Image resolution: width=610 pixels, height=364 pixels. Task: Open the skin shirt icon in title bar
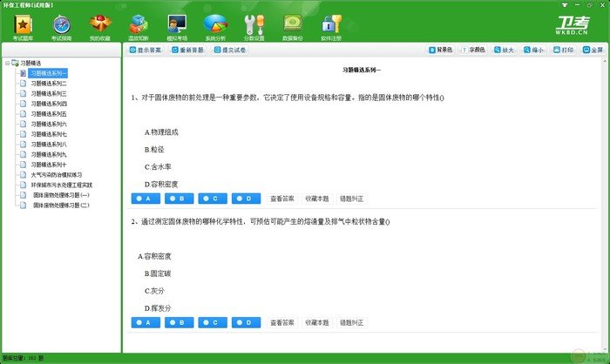(x=565, y=5)
